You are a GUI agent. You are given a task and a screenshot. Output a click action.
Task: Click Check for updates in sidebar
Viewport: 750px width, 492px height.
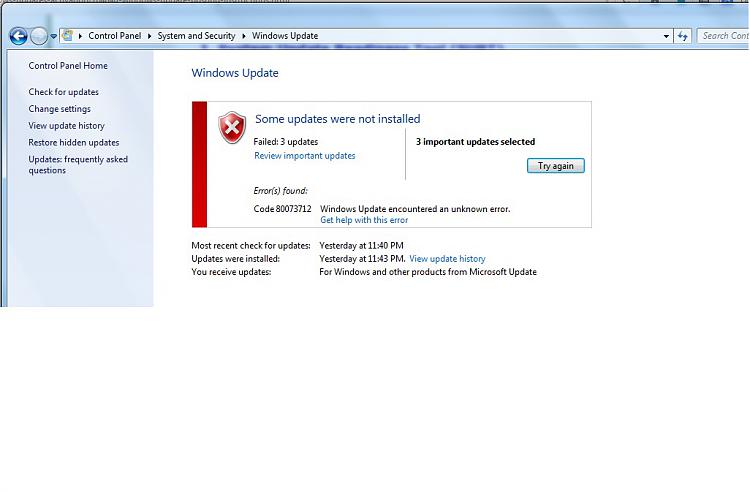64,92
